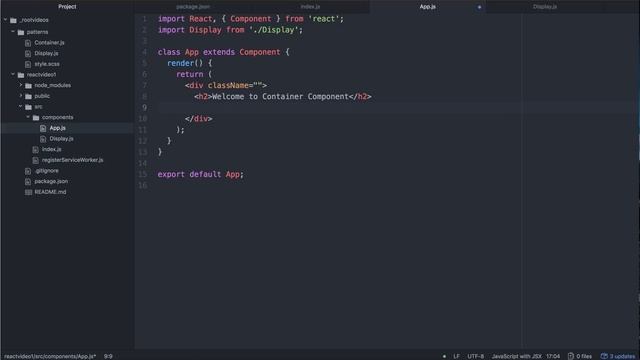Click the 9:9 cursor position indicator
This screenshot has width=640, height=360.
click(108, 356)
